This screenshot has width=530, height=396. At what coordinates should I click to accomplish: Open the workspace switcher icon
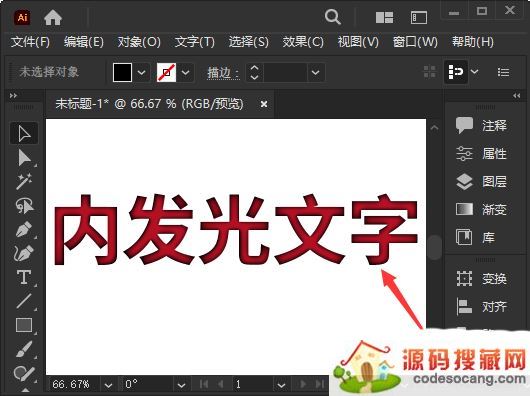(x=419, y=18)
